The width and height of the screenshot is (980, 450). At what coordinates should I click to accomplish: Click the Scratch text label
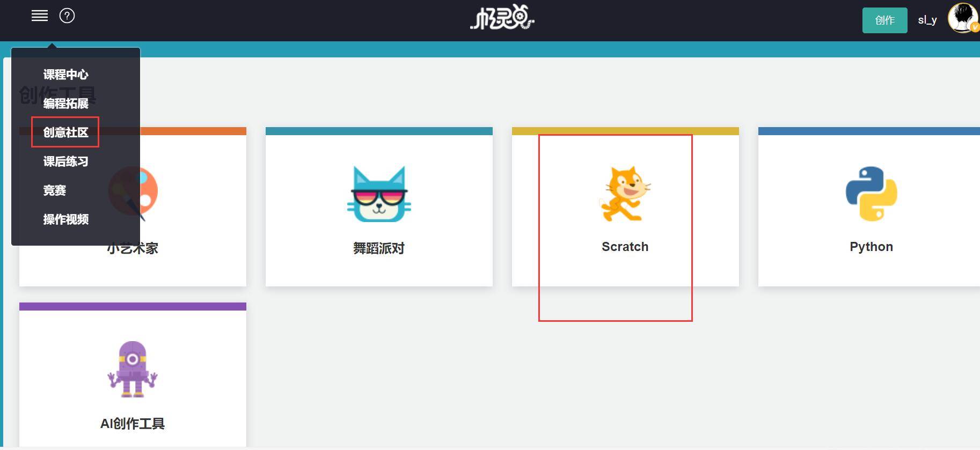click(625, 247)
